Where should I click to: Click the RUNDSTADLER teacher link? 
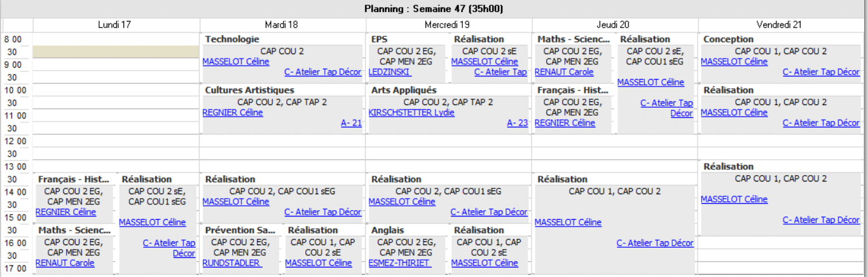[x=231, y=263]
